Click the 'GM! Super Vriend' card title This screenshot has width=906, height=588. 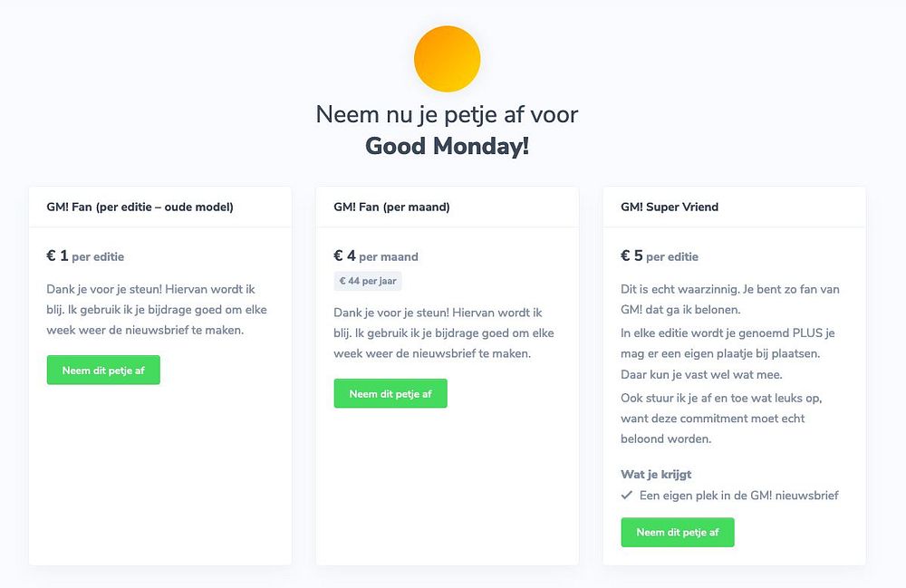pyautogui.click(x=670, y=207)
